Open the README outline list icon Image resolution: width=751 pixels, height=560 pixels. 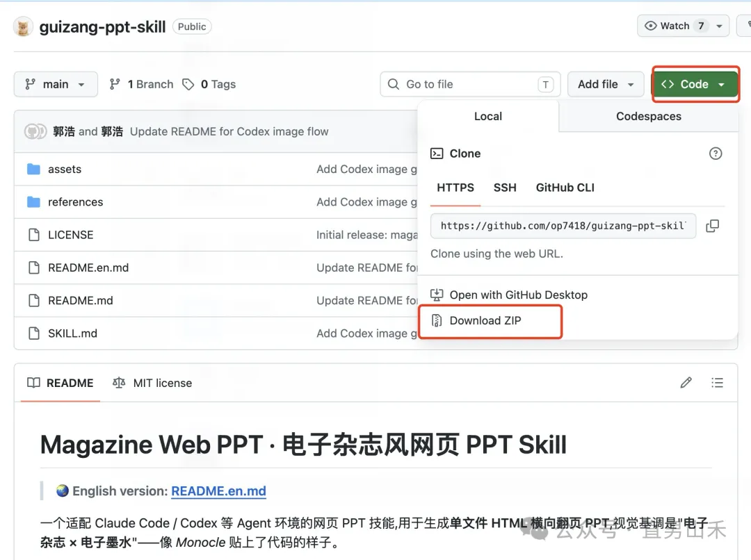(717, 382)
